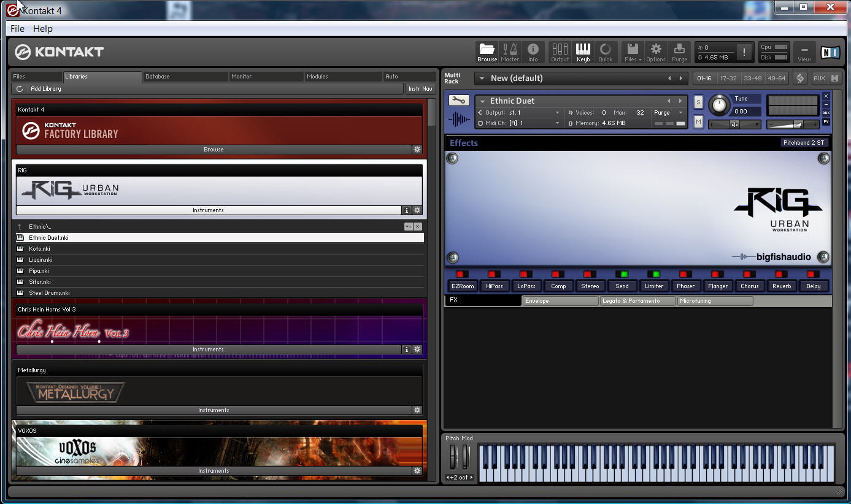Adjust the instrument pan slider
Screen dimensions: 851x504
tap(735, 125)
